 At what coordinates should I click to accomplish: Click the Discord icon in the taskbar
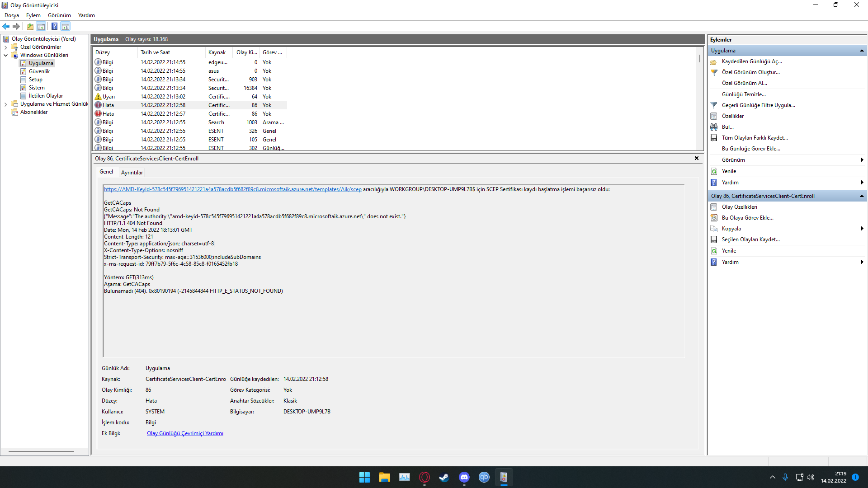pyautogui.click(x=464, y=477)
